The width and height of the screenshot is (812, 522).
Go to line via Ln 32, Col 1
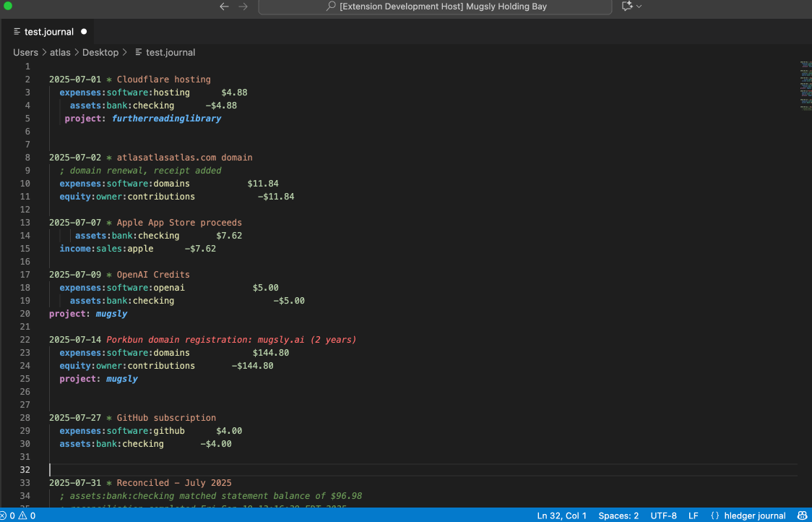click(x=562, y=515)
